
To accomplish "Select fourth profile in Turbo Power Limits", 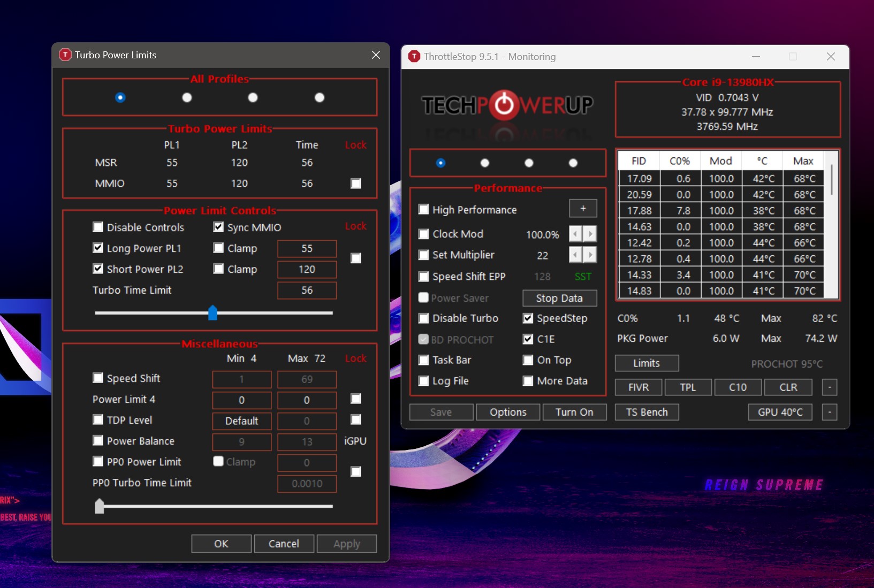I will (x=320, y=97).
